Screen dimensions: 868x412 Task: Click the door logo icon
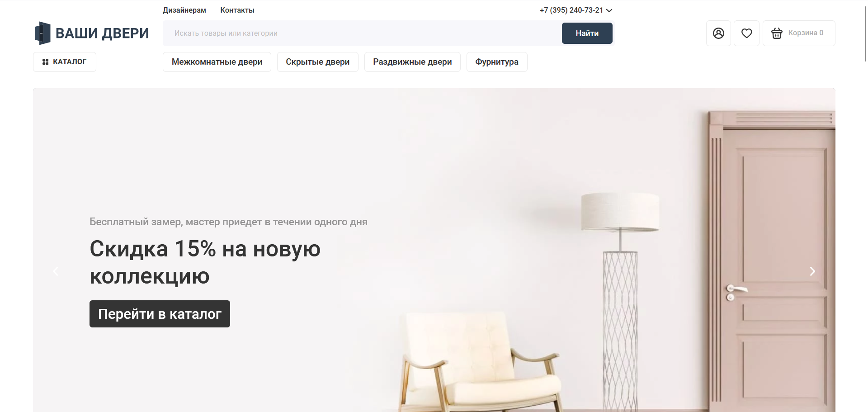point(42,33)
